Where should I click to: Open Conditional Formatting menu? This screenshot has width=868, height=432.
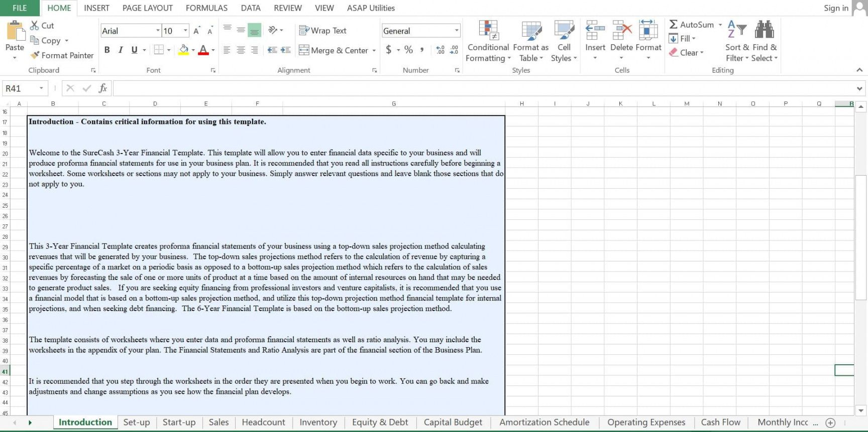tap(488, 42)
